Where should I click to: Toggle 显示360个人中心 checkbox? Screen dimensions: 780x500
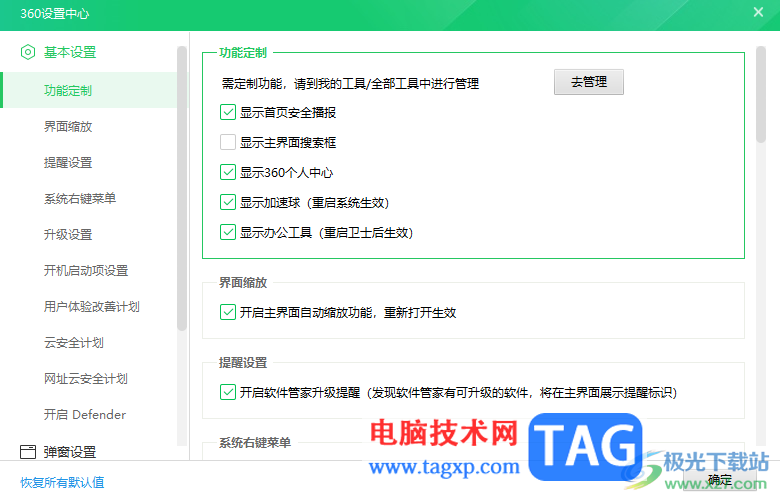pos(228,172)
